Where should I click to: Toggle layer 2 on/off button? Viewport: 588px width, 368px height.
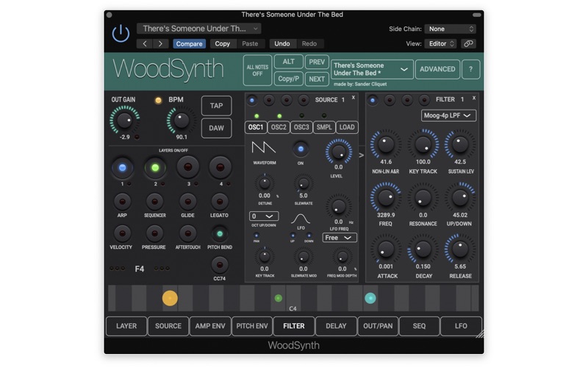(x=155, y=168)
